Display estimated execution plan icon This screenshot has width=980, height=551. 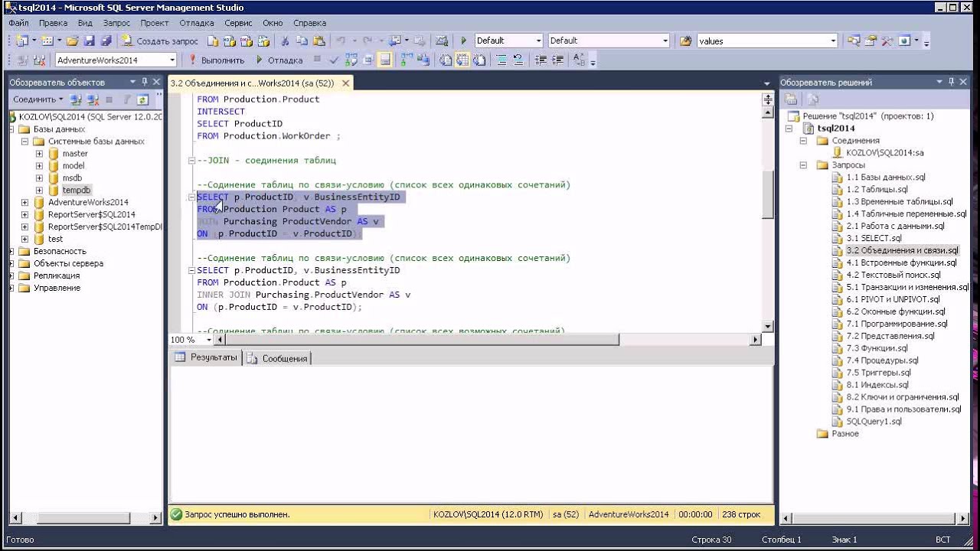point(351,60)
